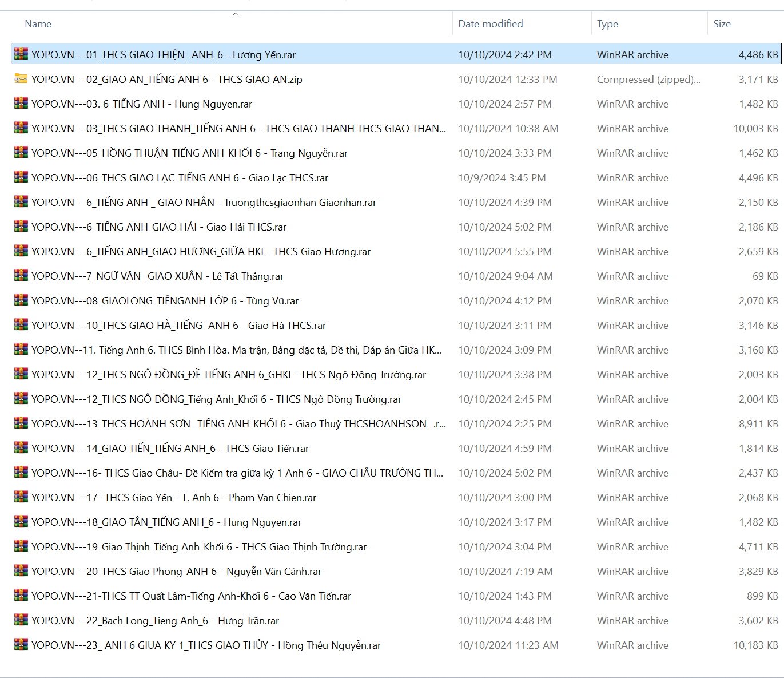Select file name 03. 6_TIẾNG ANH - Hung Nguyen.rar

pos(142,104)
